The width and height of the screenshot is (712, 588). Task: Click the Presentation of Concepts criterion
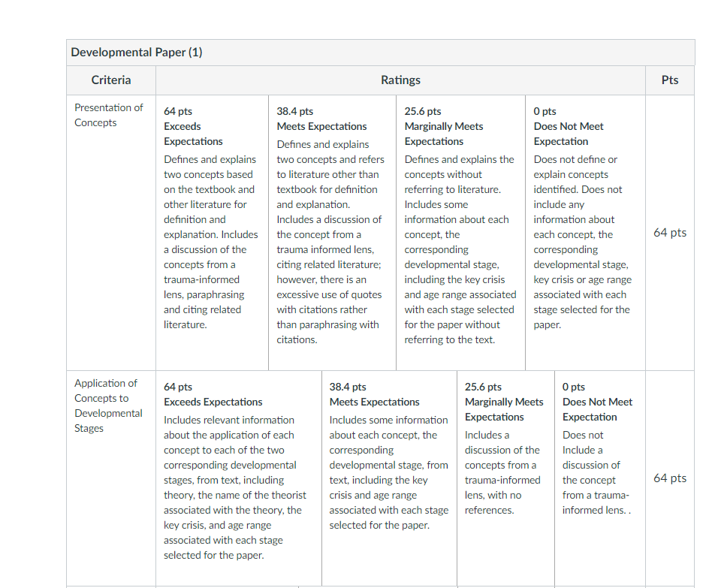coord(108,115)
